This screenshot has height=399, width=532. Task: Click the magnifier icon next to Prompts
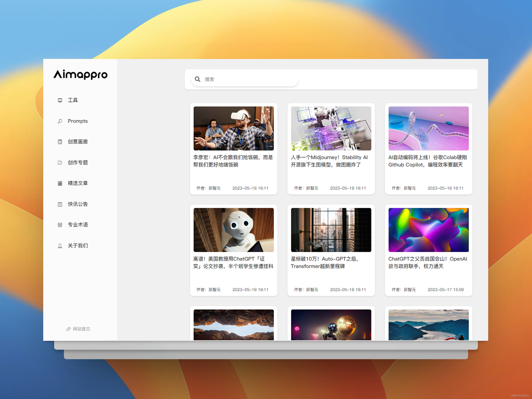click(x=60, y=121)
